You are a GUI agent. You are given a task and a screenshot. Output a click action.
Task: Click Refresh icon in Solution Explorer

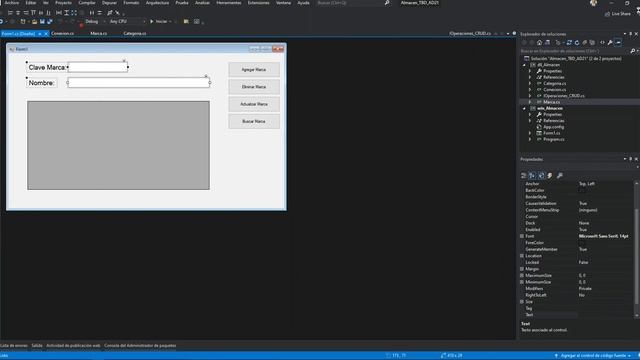(x=577, y=42)
